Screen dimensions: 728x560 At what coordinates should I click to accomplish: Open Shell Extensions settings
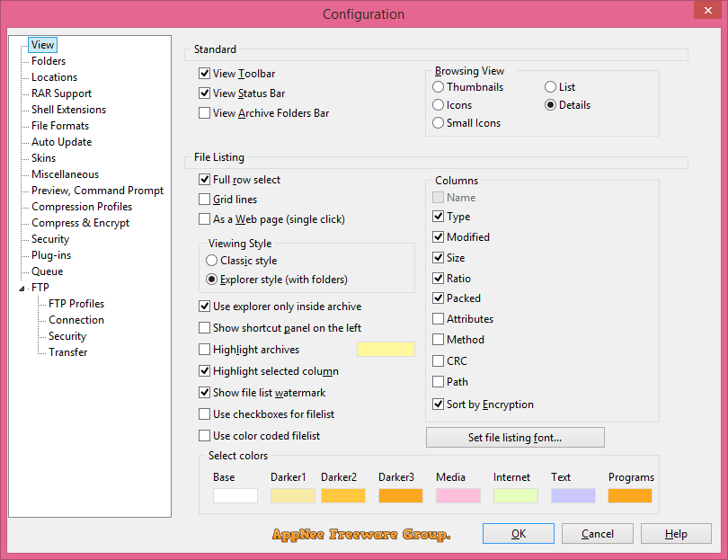pyautogui.click(x=68, y=110)
